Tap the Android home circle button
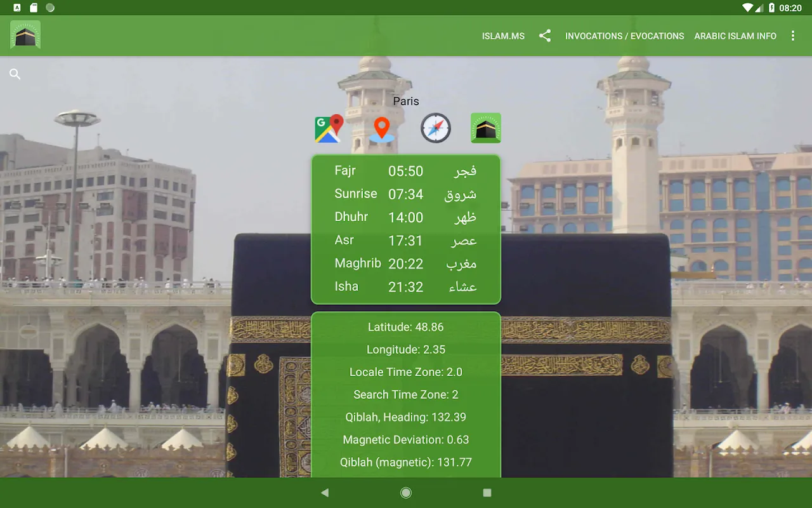 point(406,493)
